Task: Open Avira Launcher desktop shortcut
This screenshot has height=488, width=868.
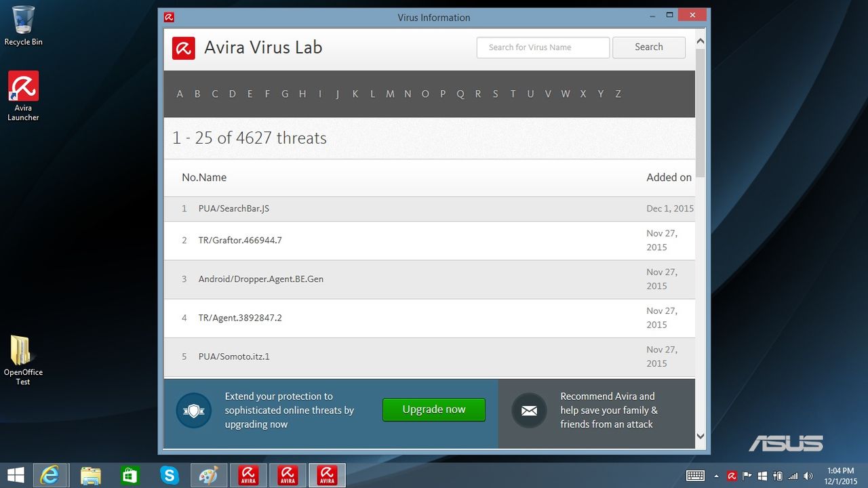Action: tap(23, 96)
